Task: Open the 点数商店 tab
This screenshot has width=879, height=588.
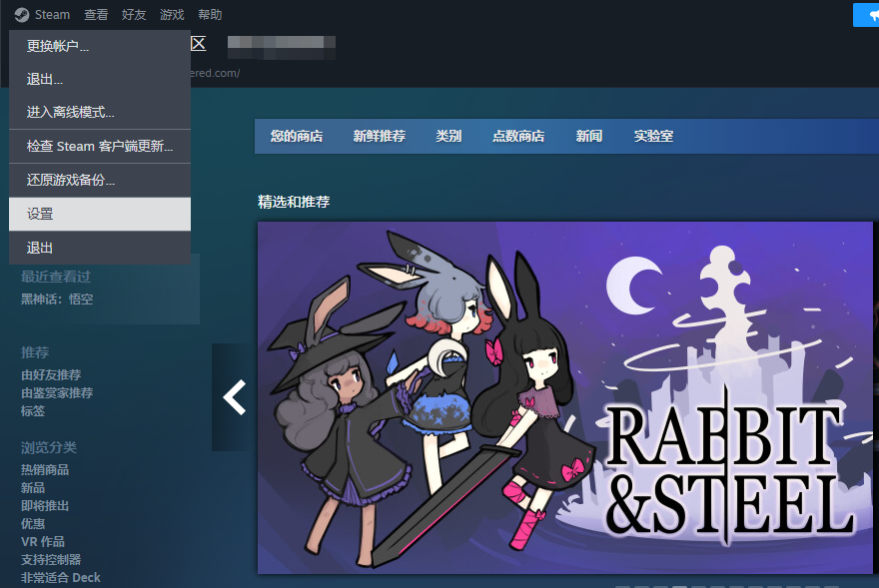Action: [x=518, y=136]
